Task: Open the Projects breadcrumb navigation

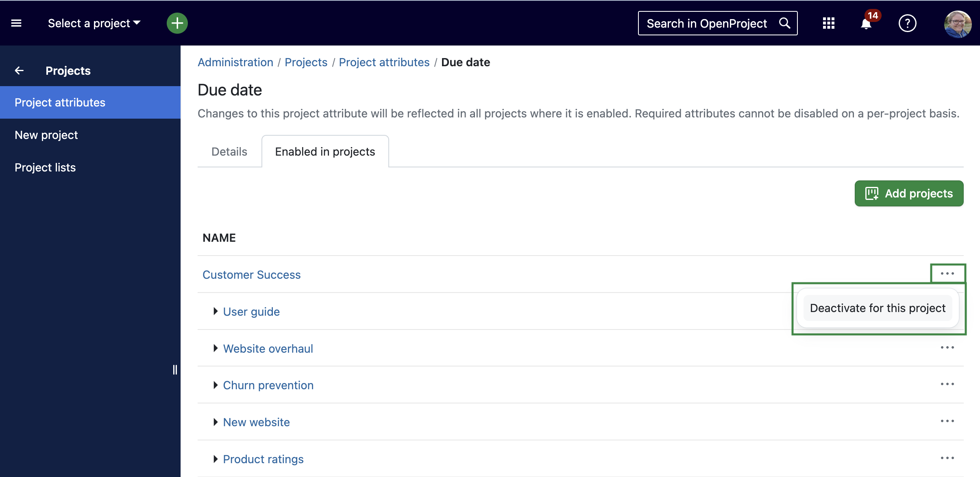Action: pyautogui.click(x=306, y=62)
